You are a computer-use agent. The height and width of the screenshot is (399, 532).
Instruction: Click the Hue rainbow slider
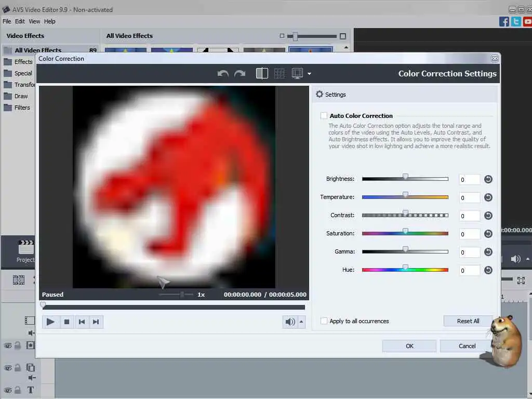[405, 270]
